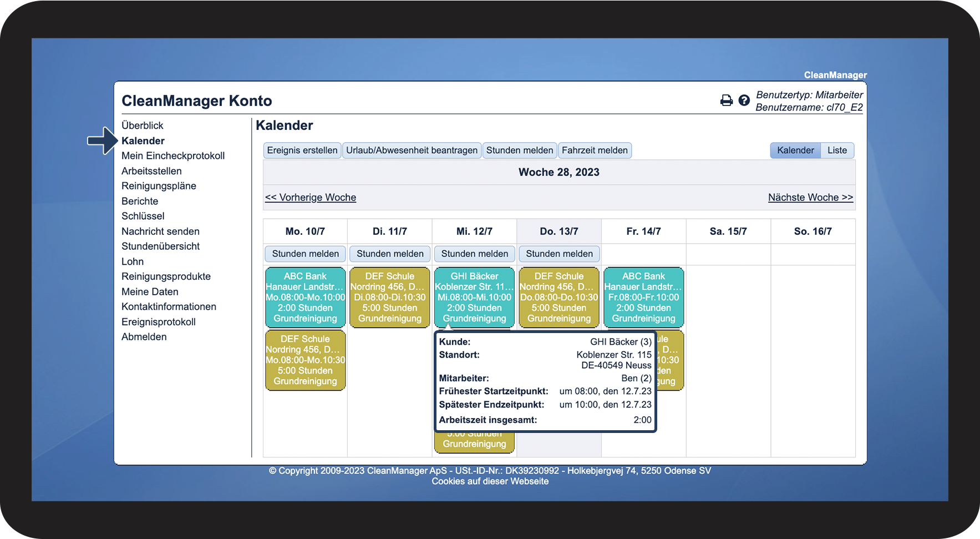Open DEF Schule event on Thursday
The image size is (980, 539).
click(x=559, y=297)
